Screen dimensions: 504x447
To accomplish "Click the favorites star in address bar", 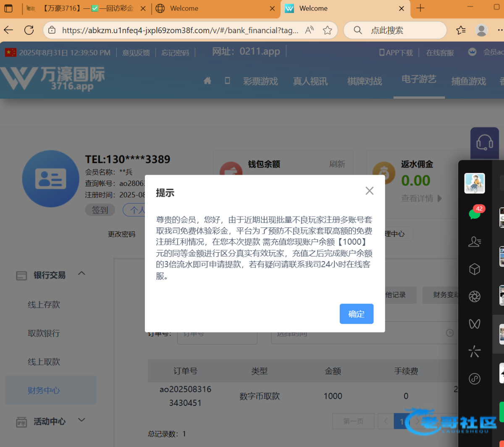I will (x=327, y=30).
